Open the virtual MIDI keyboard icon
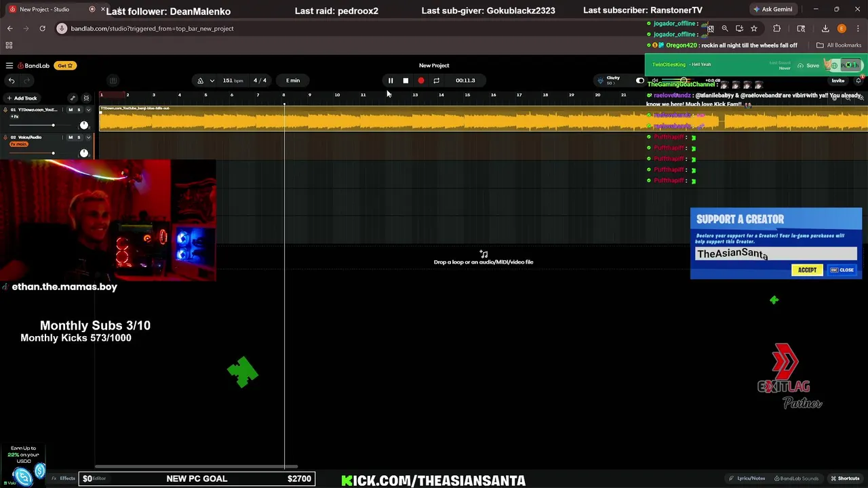 (x=113, y=81)
